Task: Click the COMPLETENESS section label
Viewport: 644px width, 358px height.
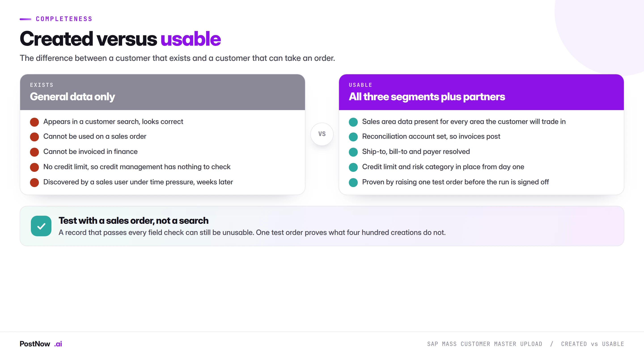Action: click(x=64, y=19)
